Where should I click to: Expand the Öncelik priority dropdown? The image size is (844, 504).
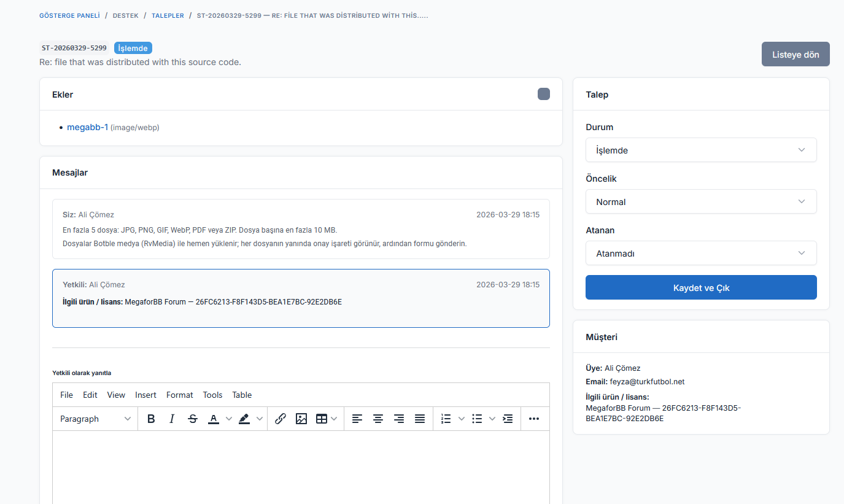[x=700, y=202]
